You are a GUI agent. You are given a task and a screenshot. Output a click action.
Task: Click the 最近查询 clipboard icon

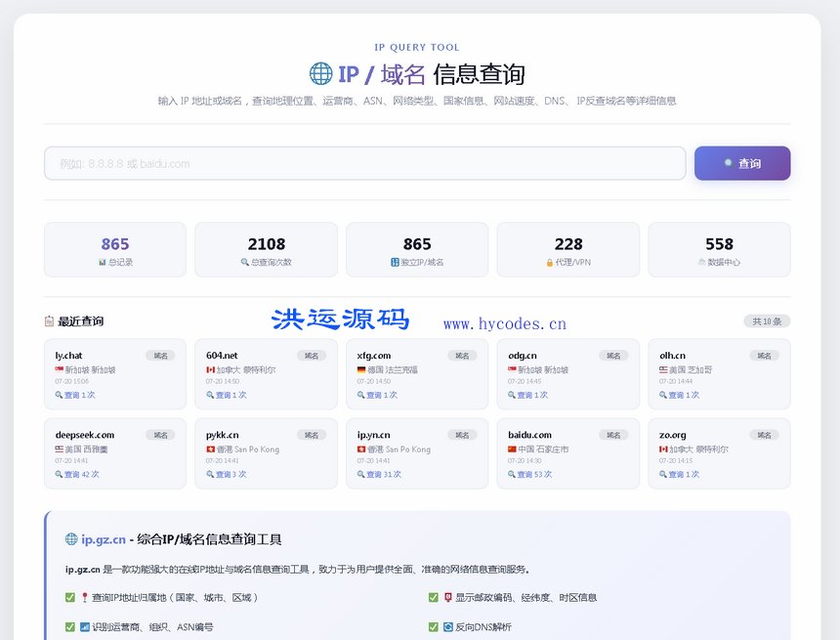tap(49, 321)
